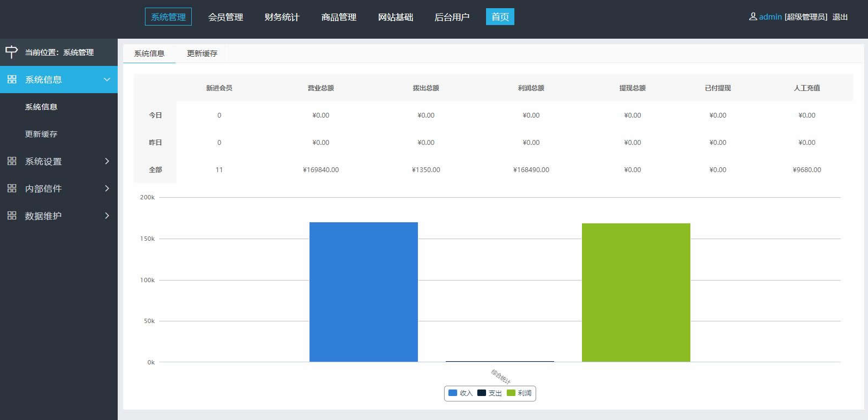Click the 利润总额 column header

(x=531, y=88)
